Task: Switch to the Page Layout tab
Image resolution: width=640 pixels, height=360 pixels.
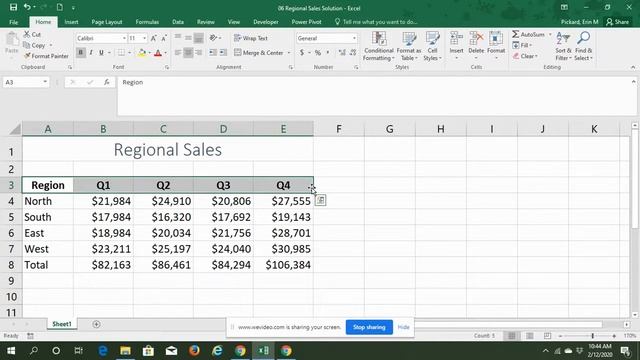Action: (107, 22)
